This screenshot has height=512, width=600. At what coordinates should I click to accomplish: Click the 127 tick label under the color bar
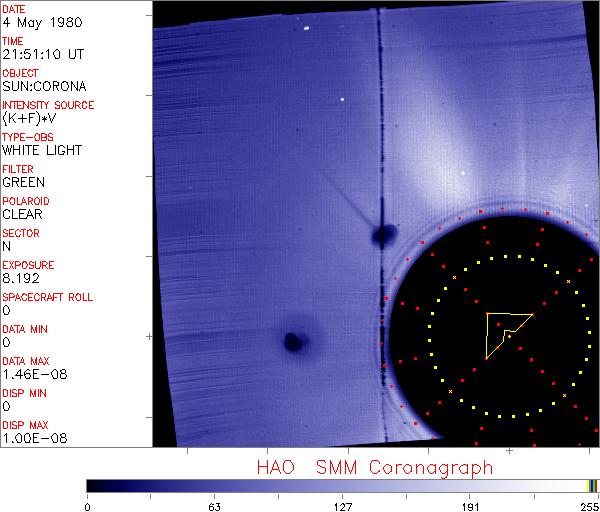tap(343, 505)
